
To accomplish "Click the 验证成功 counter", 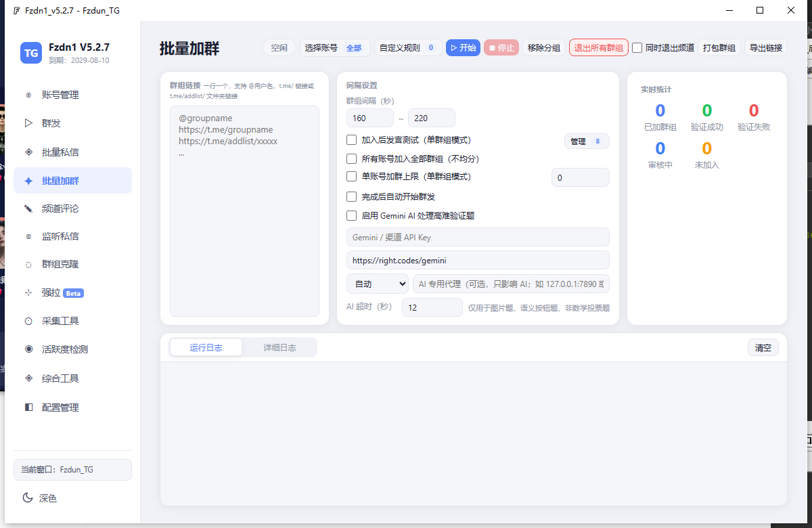I will (707, 116).
